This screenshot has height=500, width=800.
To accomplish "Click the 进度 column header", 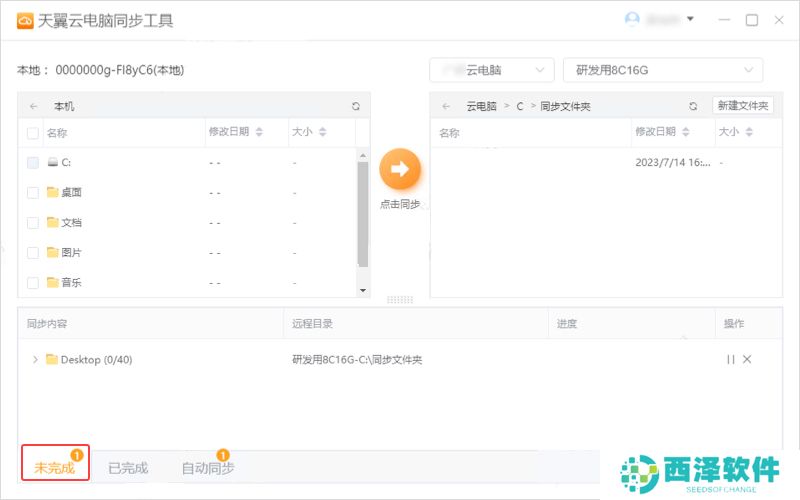I will tap(567, 323).
